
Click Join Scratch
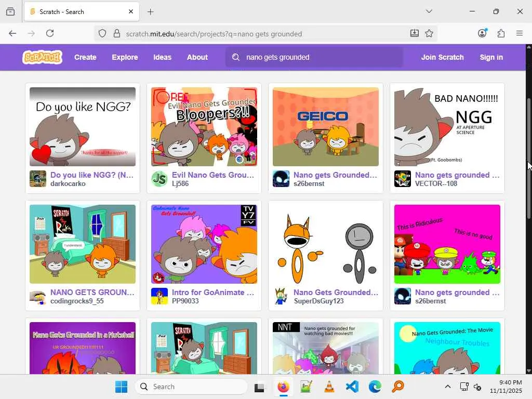(x=443, y=57)
